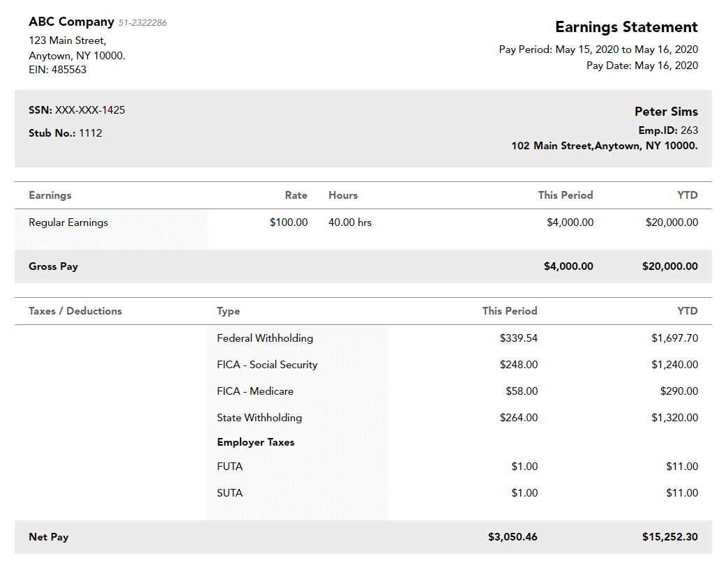Click the Stub No. 1112 value
The height and width of the screenshot is (574, 728).
(90, 133)
